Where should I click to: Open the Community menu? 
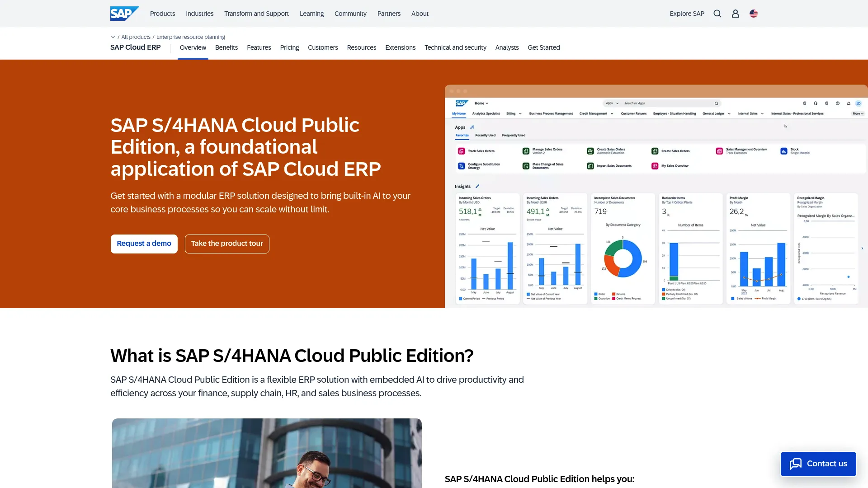[350, 14]
